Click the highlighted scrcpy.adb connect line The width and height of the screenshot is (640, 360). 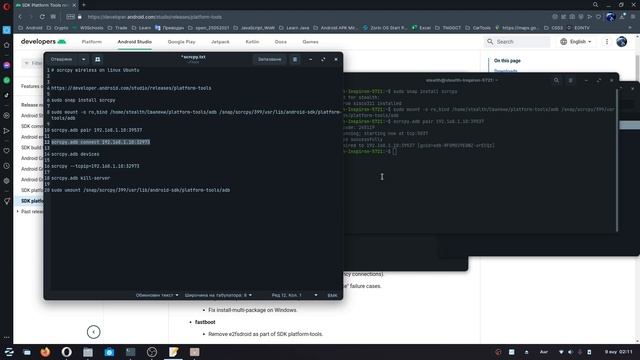(101, 142)
